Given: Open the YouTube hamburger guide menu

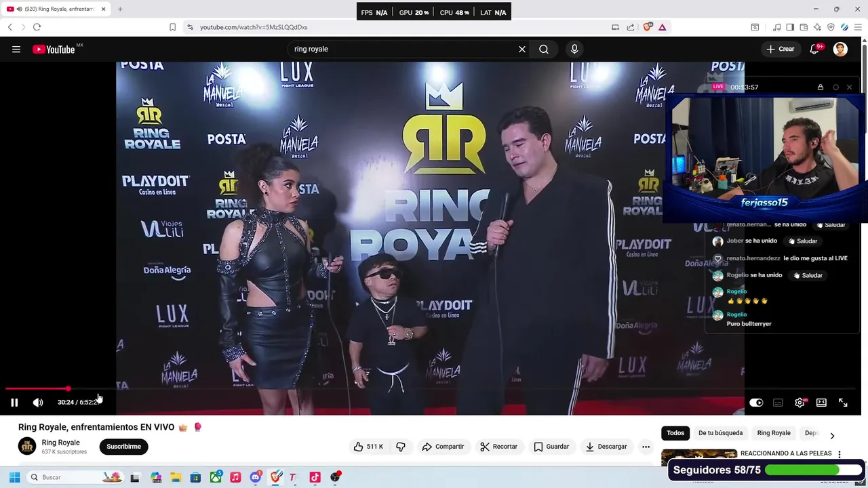Looking at the screenshot, I should click(x=16, y=49).
